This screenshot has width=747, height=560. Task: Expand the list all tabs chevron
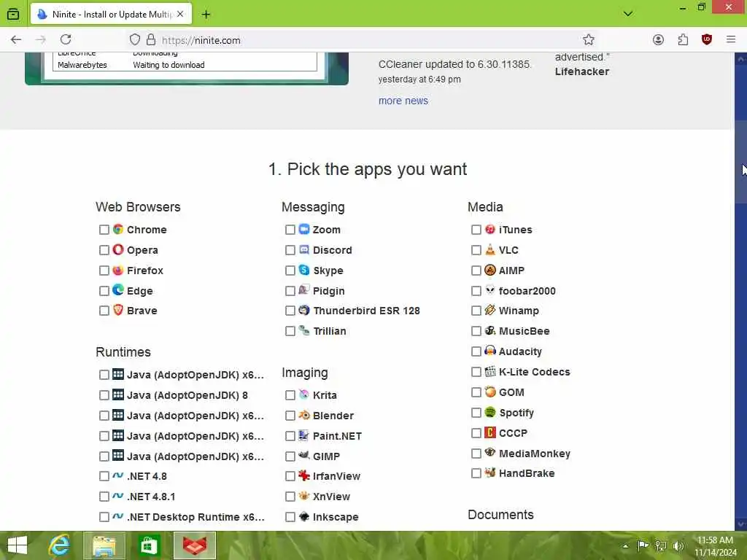628,14
